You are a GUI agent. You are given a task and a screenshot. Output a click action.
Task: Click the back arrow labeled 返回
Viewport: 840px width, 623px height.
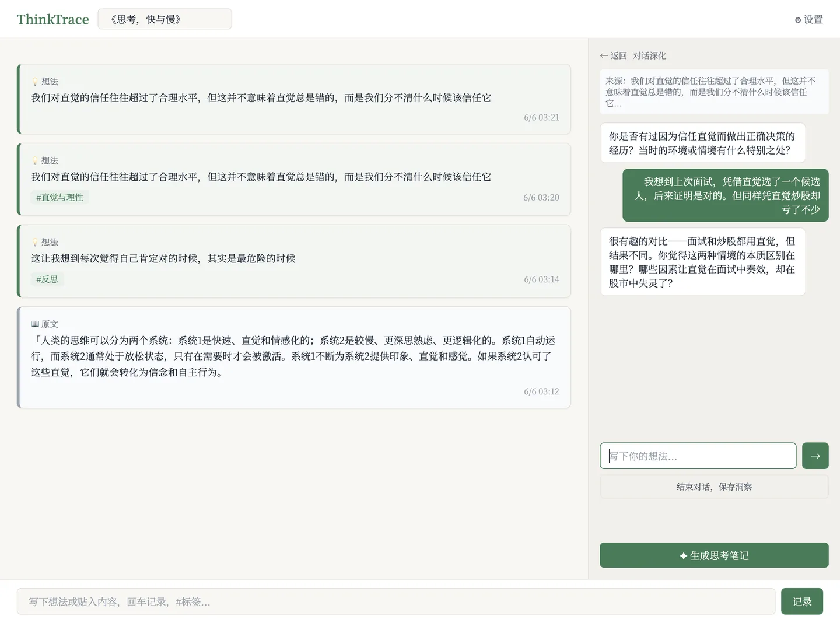point(613,55)
